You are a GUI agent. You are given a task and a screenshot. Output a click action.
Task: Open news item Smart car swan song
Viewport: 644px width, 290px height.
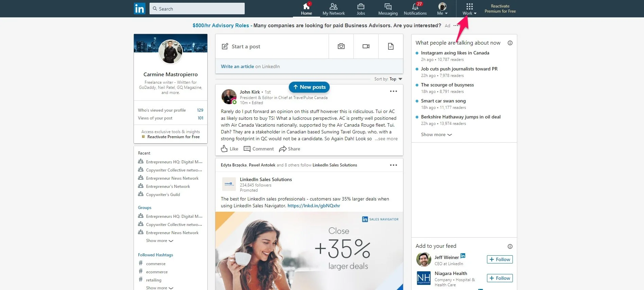[x=443, y=101]
